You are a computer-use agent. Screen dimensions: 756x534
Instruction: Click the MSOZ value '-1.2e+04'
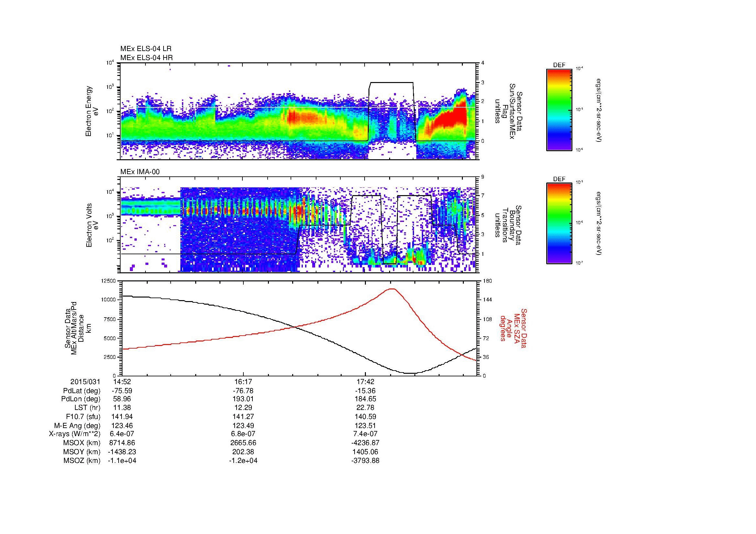(x=243, y=461)
